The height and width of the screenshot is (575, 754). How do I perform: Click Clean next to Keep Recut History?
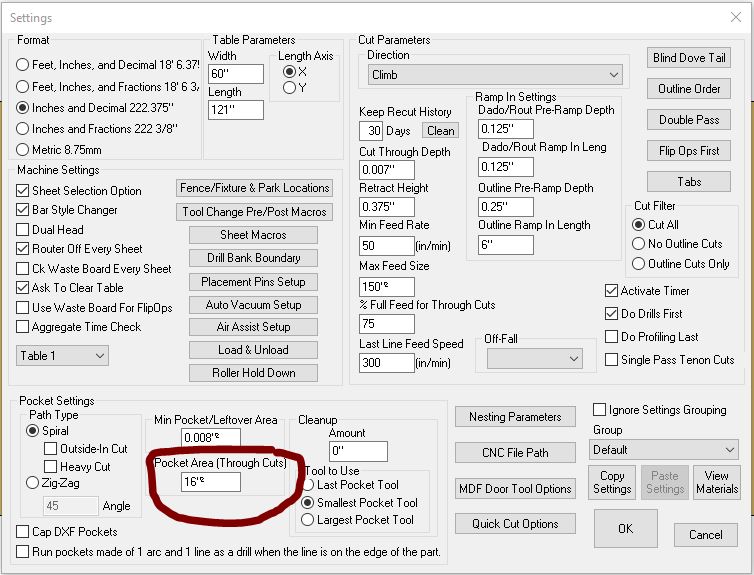pyautogui.click(x=440, y=131)
